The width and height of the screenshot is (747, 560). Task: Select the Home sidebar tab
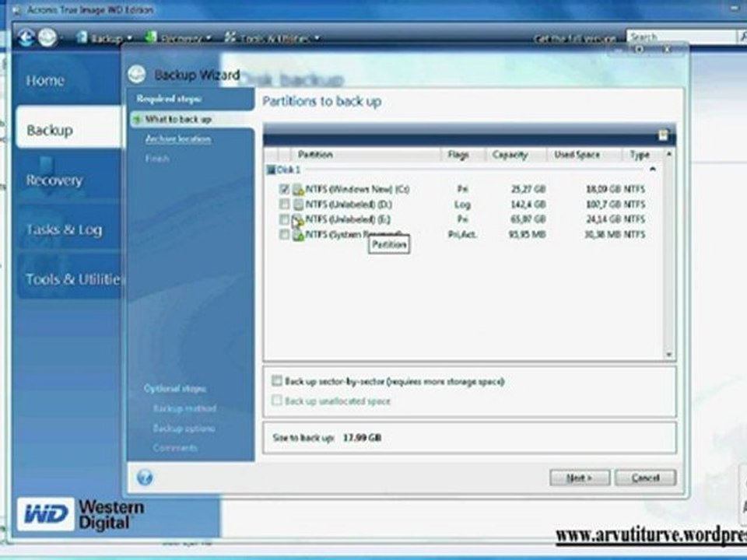point(67,80)
